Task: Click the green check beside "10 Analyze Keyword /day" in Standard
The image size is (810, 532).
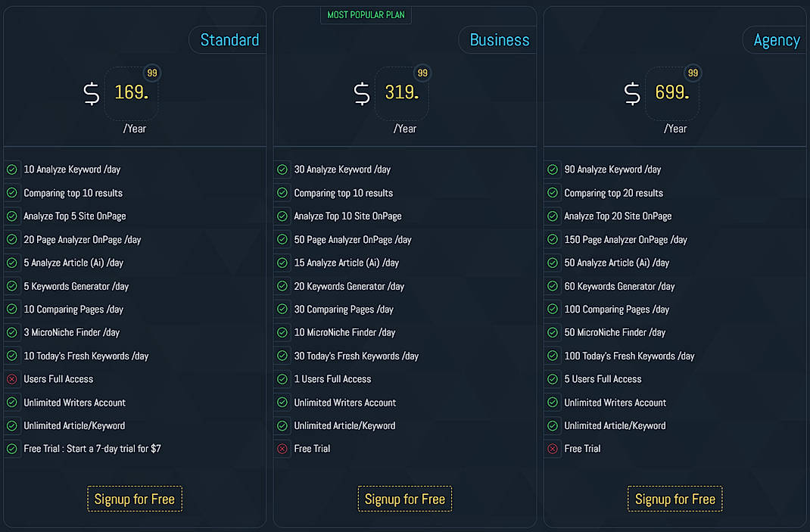Action: [x=11, y=170]
